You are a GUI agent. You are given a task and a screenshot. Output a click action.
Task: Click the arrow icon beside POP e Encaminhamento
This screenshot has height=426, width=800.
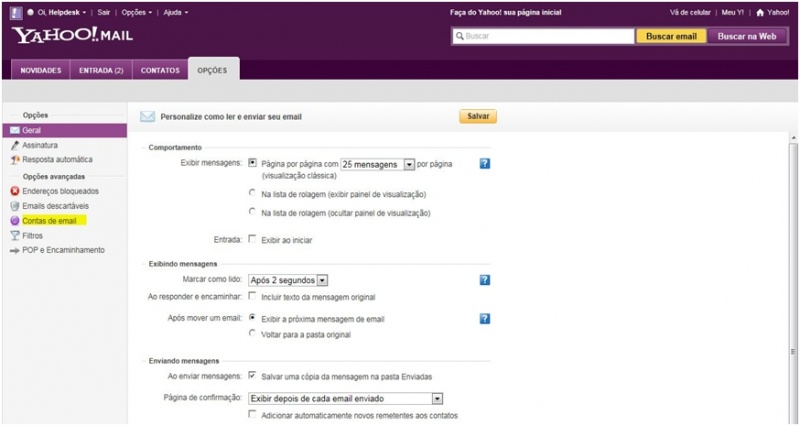(15, 250)
